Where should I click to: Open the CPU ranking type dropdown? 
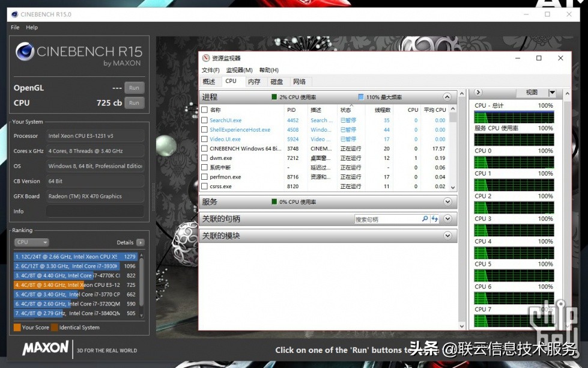pos(31,242)
